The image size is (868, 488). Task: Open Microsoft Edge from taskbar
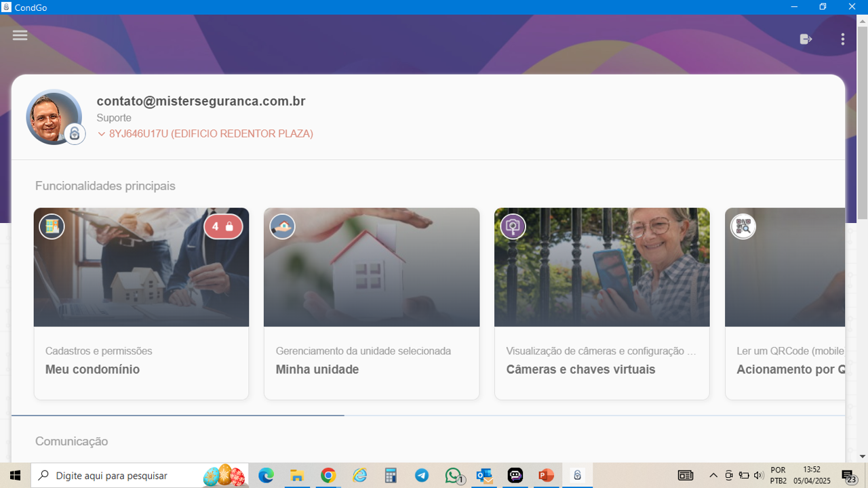coord(266,475)
